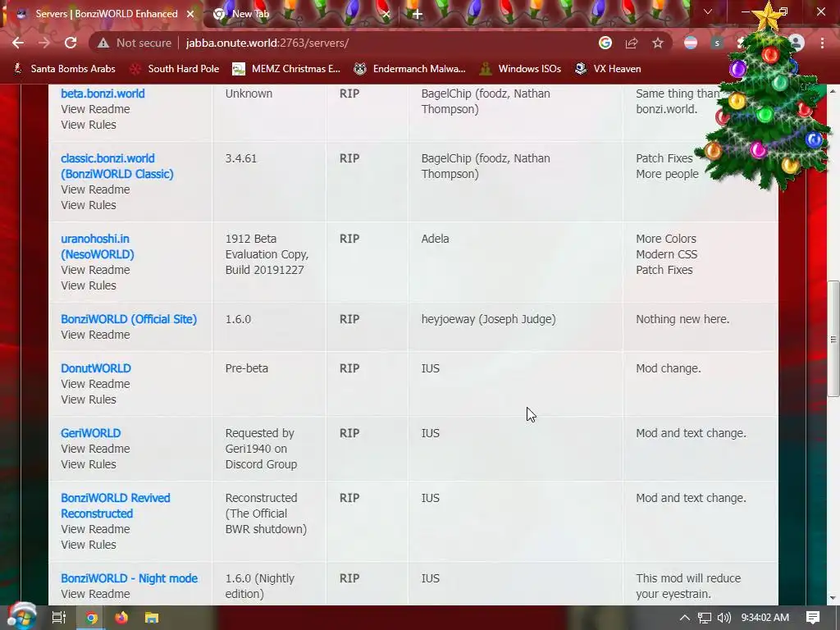
Task: Open the volume speaker icon in tray
Action: 724,618
